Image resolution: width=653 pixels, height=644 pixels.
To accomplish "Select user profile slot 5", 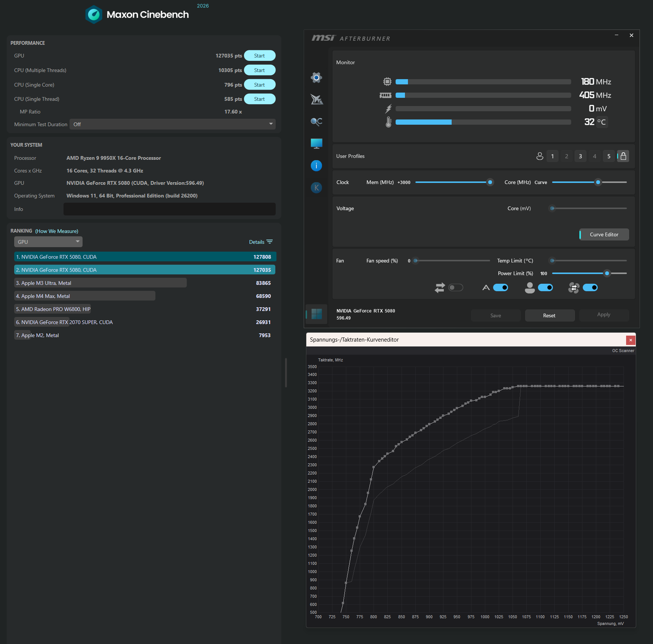I will (609, 156).
